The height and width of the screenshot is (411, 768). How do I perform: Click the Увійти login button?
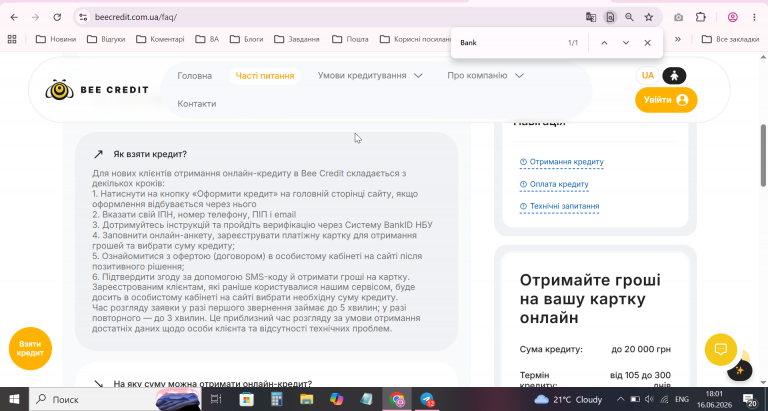point(666,100)
